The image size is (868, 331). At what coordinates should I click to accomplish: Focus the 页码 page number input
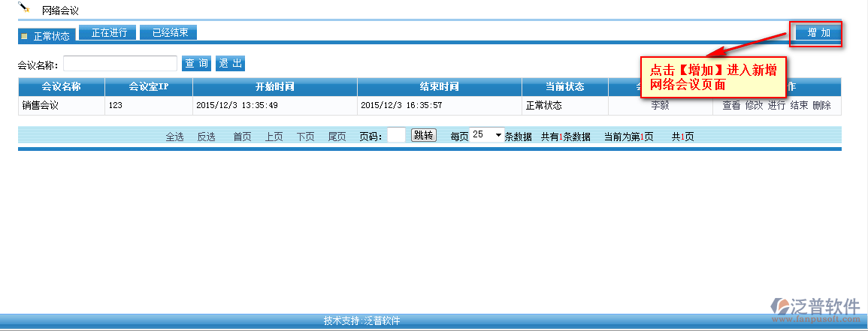(396, 135)
